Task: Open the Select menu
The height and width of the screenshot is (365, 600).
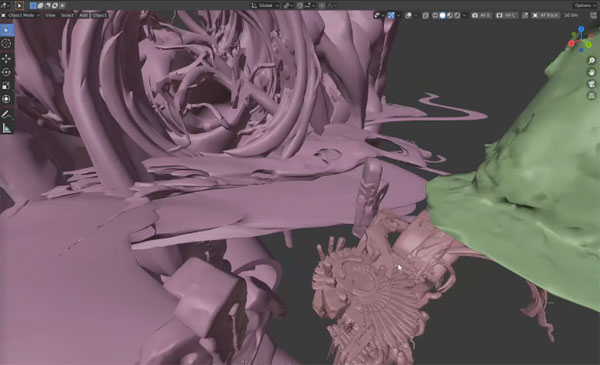Action: click(67, 15)
